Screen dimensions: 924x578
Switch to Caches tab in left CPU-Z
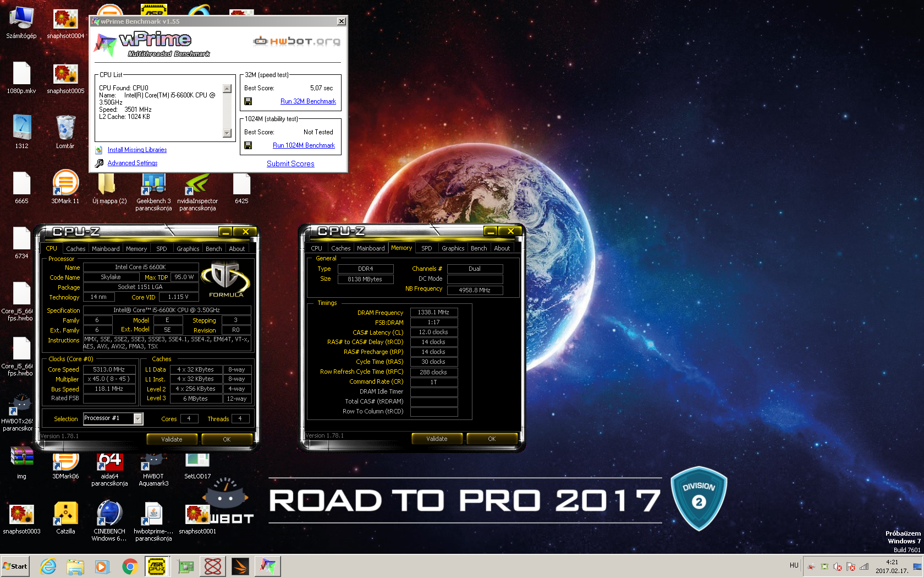[x=75, y=249]
